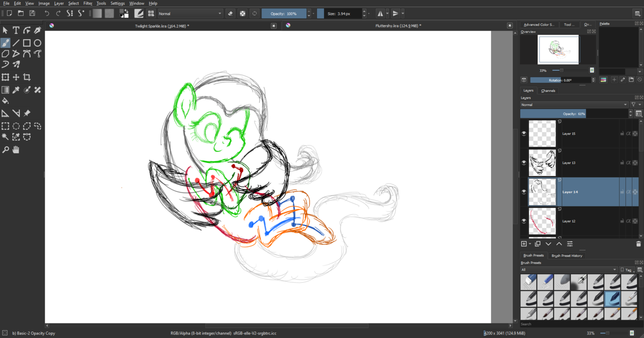This screenshot has height=338, width=644.
Task: Toggle visibility of Layer 13
Action: pyautogui.click(x=524, y=163)
